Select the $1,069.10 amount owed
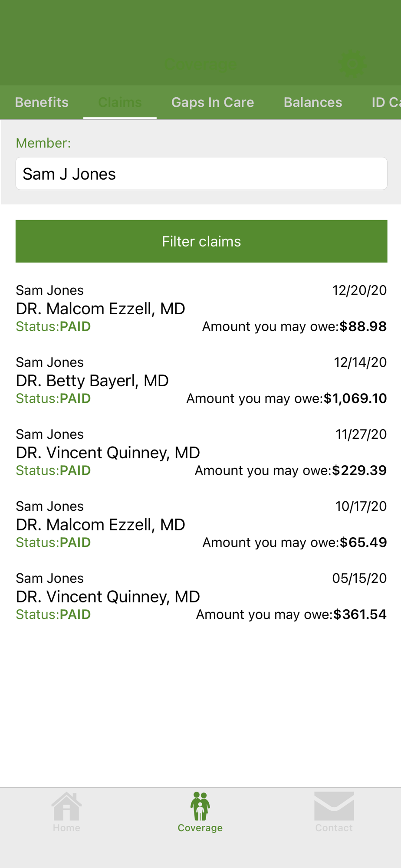Viewport: 401px width, 868px height. [355, 398]
